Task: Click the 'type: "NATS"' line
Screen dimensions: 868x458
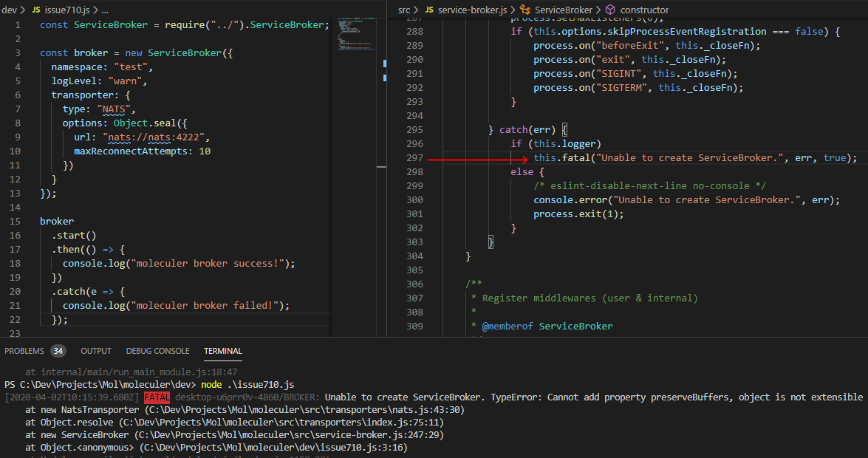Action: click(99, 109)
